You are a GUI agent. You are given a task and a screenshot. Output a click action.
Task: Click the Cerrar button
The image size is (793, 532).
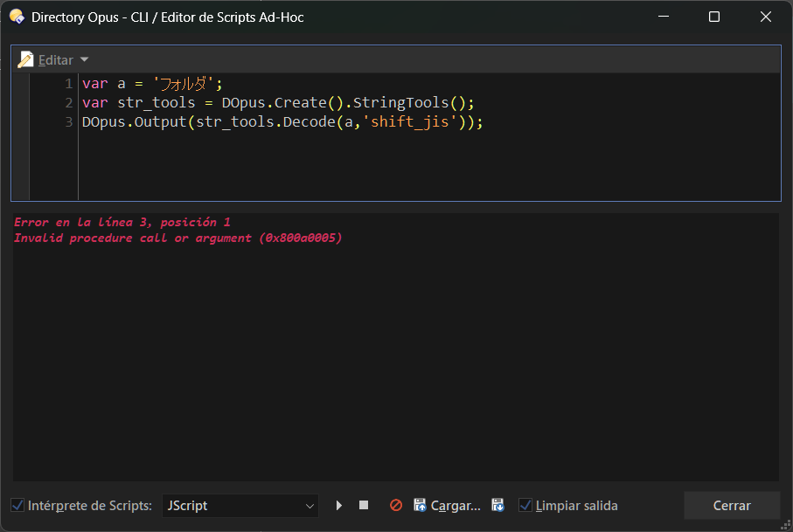click(732, 505)
